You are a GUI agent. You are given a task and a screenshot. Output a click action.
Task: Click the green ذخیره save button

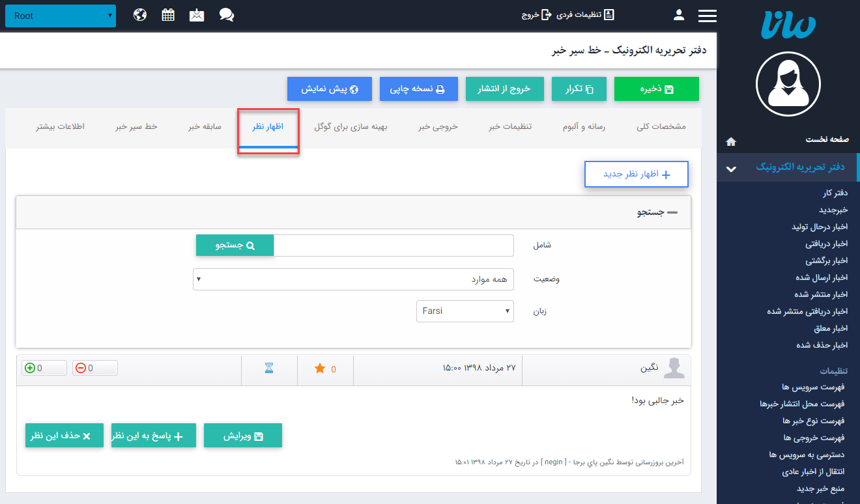tap(656, 89)
